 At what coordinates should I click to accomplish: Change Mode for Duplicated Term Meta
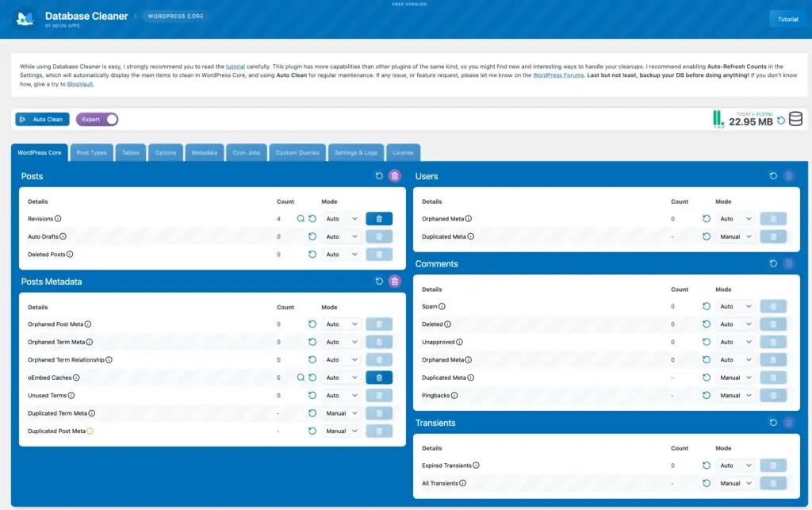click(341, 414)
